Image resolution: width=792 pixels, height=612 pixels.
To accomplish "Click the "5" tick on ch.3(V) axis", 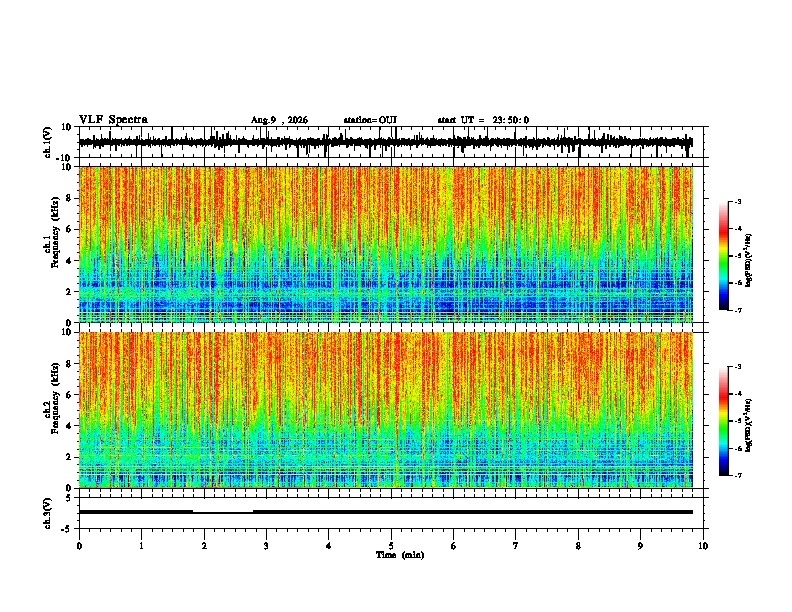I will [x=69, y=497].
